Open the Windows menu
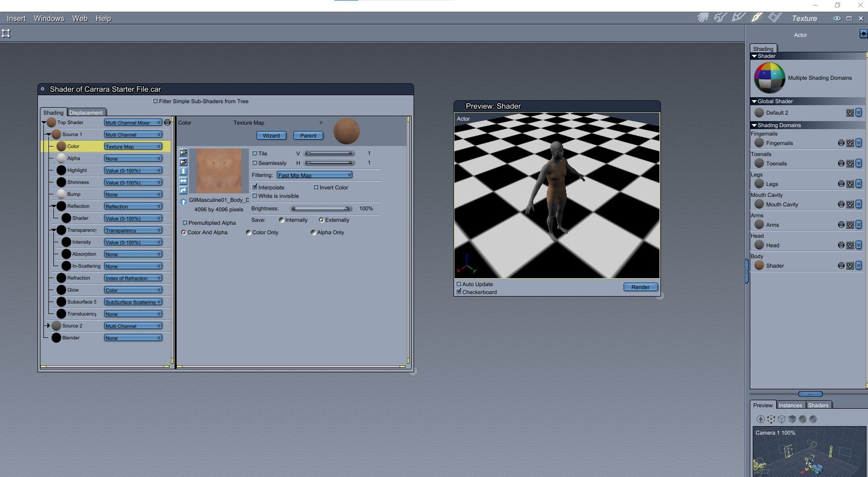This screenshot has width=868, height=477. click(49, 18)
